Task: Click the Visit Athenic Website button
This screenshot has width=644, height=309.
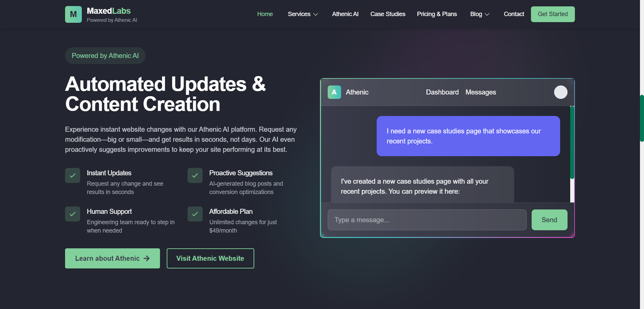Action: coord(210,258)
